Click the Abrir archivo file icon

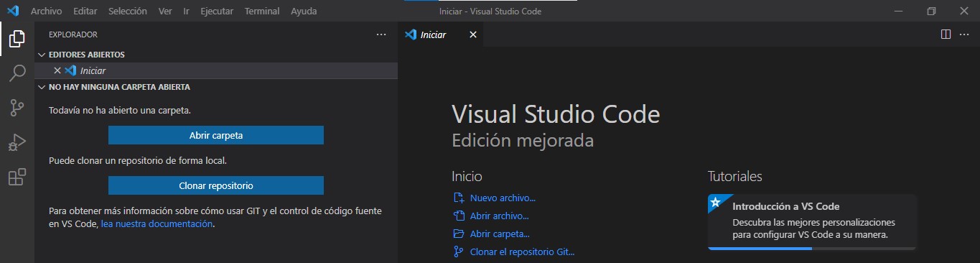coord(459,216)
